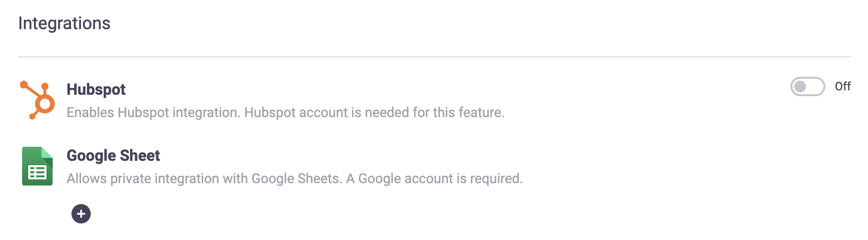Screen dimensions: 868x240
Task: Click the folded corner of the Sheets icon
Action: point(47,153)
